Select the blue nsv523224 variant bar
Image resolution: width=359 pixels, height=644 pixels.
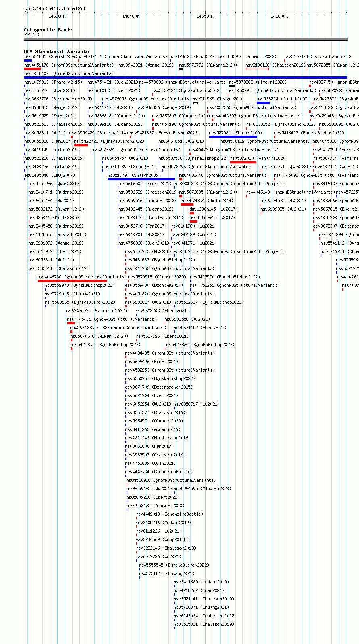(x=263, y=103)
